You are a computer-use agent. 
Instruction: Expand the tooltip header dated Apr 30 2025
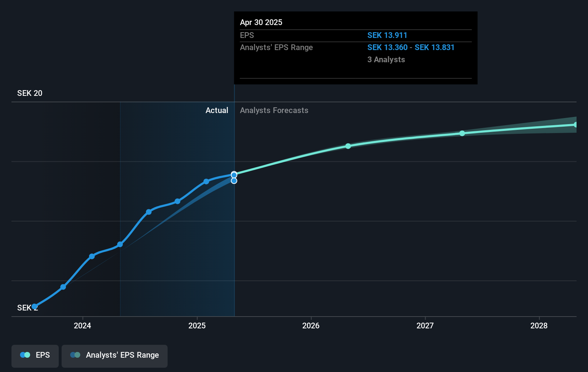pos(261,22)
